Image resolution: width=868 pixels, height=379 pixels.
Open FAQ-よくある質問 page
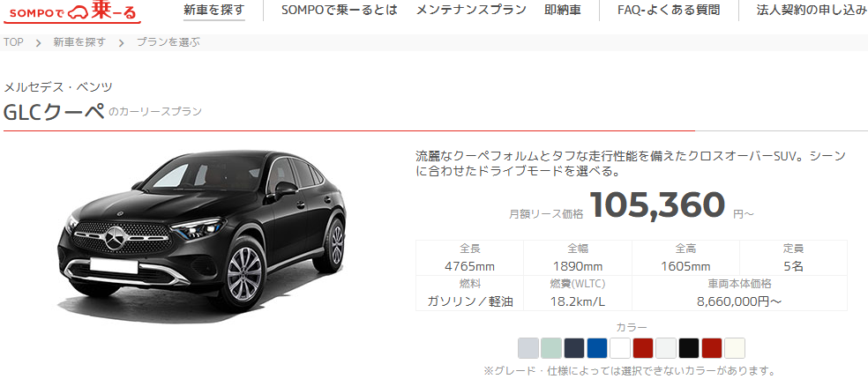pos(669,10)
